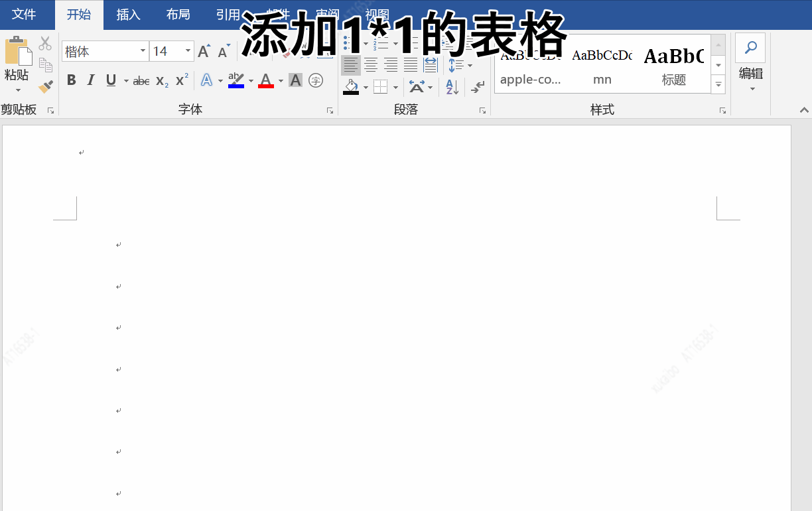Click inside the 楷体 font name box
The image size is (812, 511).
(100, 51)
